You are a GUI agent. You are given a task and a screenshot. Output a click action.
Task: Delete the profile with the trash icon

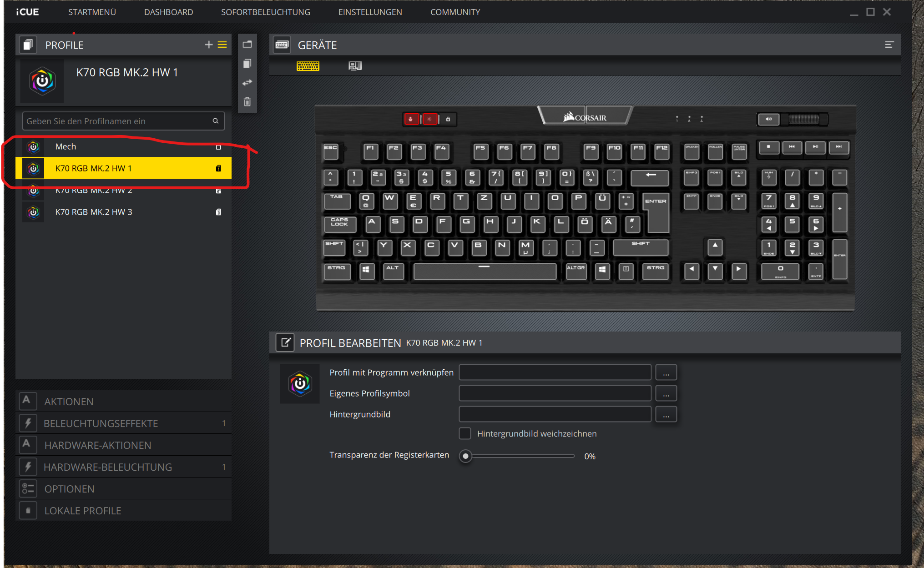click(x=247, y=102)
